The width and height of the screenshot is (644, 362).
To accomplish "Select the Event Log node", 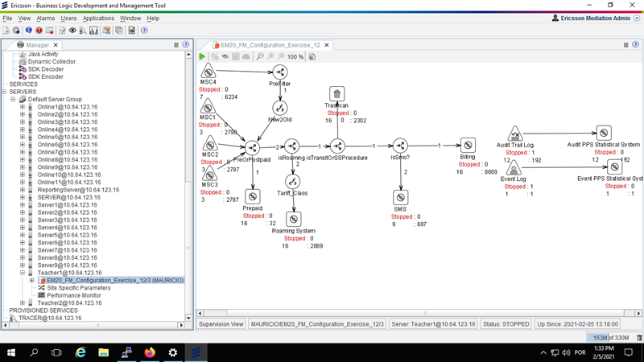I will (x=514, y=168).
